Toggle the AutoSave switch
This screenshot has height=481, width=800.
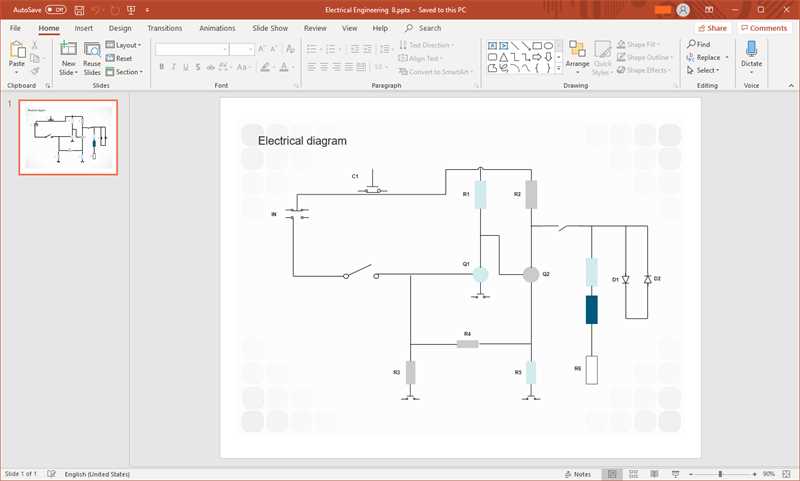coord(56,10)
